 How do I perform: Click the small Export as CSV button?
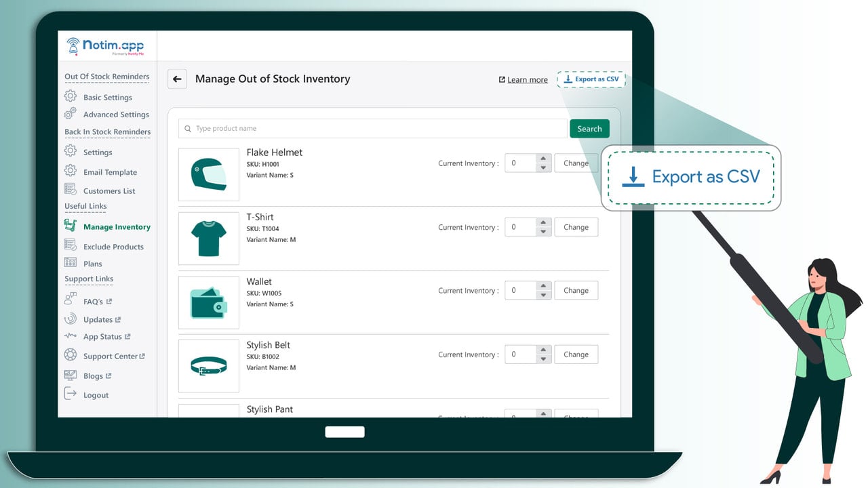tap(591, 79)
